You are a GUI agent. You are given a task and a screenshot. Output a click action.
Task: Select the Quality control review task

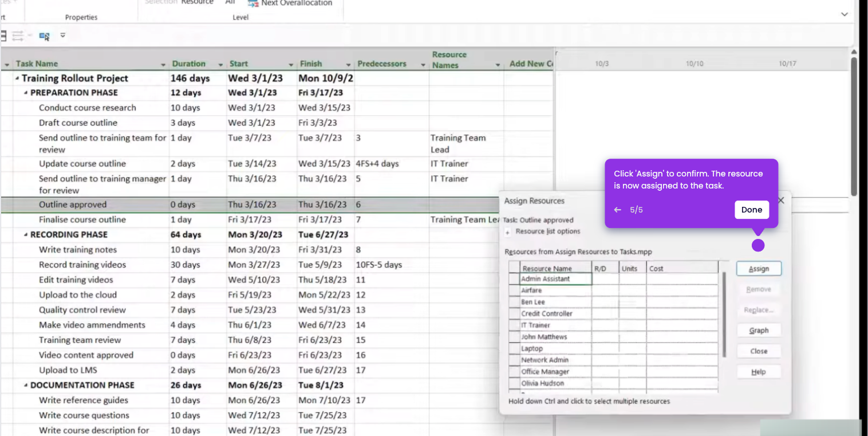click(x=82, y=310)
